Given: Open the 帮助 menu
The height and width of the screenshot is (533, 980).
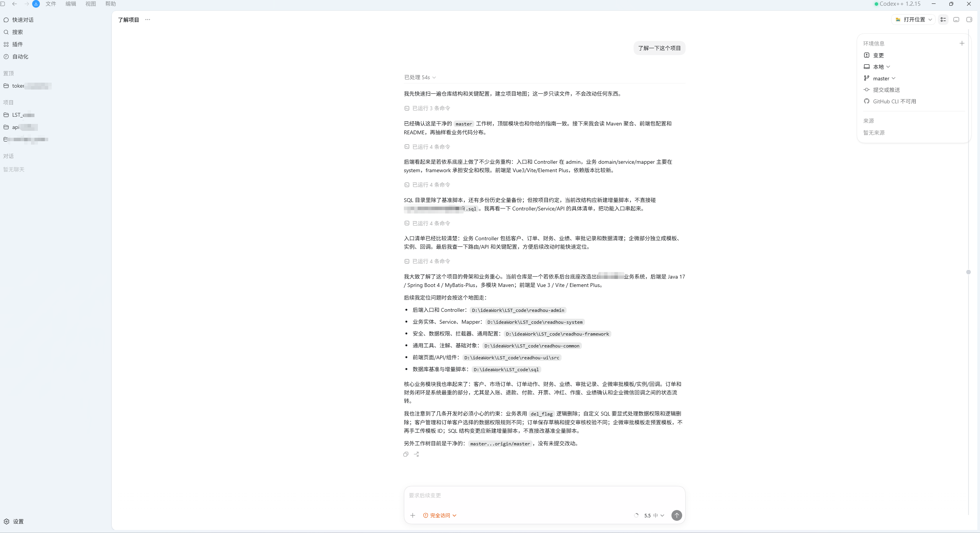Looking at the screenshot, I should [x=111, y=4].
